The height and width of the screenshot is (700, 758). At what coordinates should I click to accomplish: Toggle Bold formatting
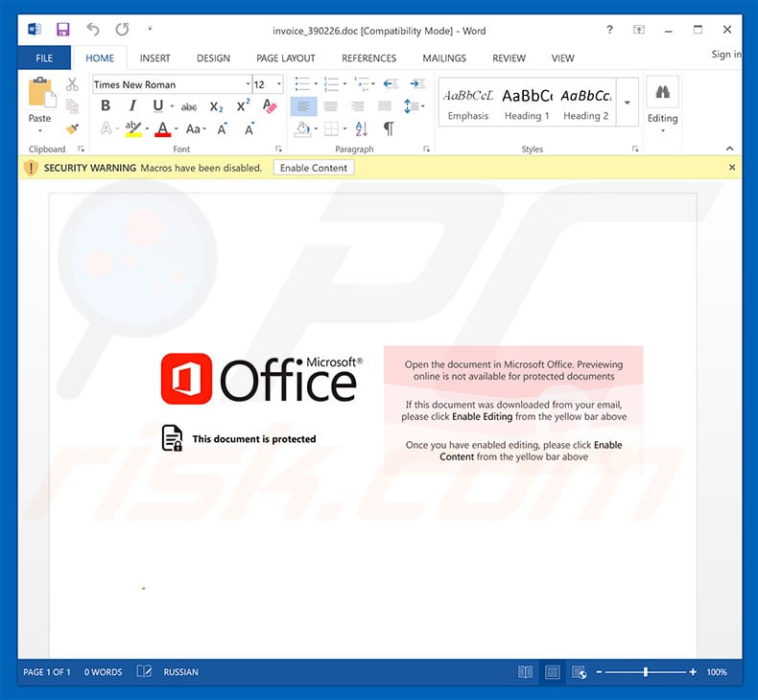coord(106,105)
